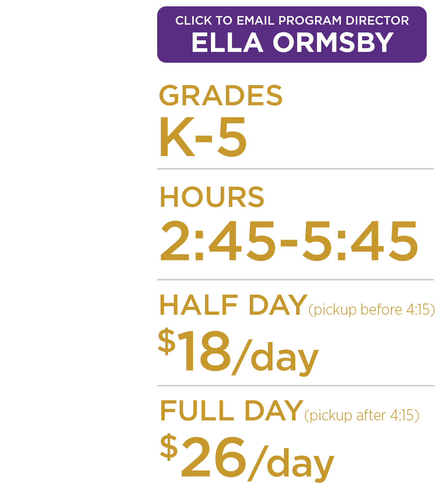
Task: Select the ELLA ORMSBY name text
Action: point(292,43)
